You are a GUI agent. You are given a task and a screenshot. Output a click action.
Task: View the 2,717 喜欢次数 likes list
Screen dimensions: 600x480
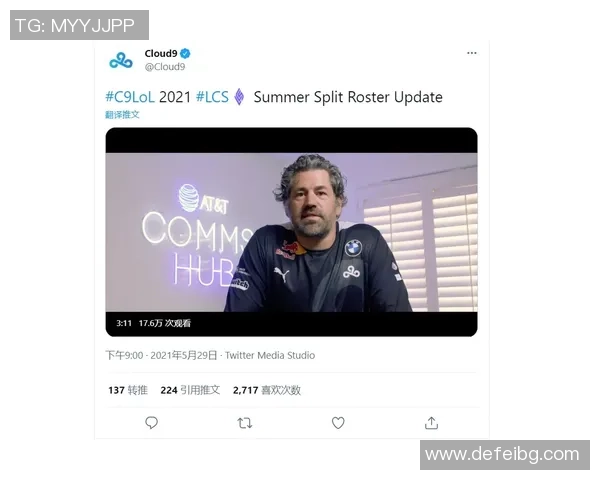point(267,390)
